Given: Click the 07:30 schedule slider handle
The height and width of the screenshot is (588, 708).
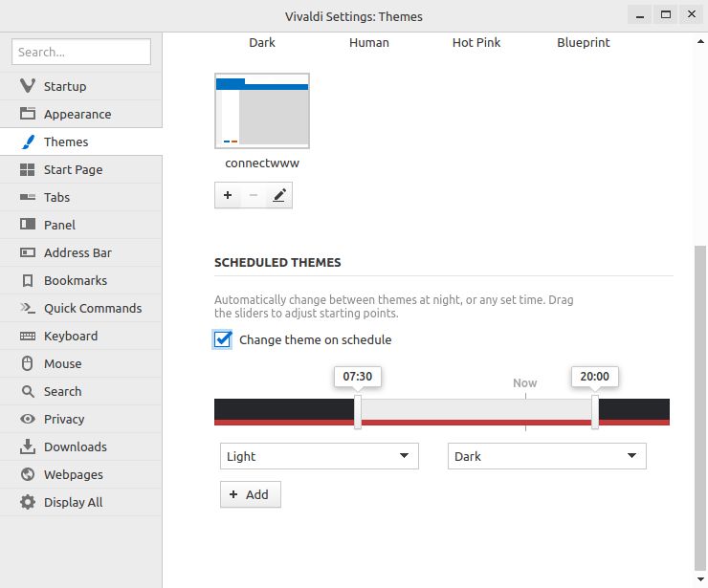Looking at the screenshot, I should [358, 412].
